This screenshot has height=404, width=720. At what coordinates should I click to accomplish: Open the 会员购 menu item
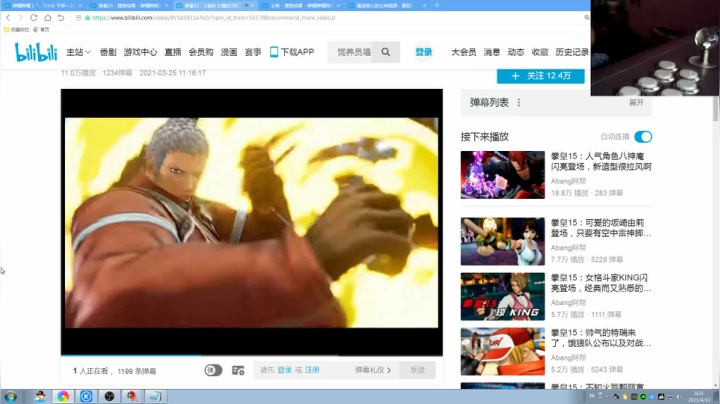(x=201, y=52)
